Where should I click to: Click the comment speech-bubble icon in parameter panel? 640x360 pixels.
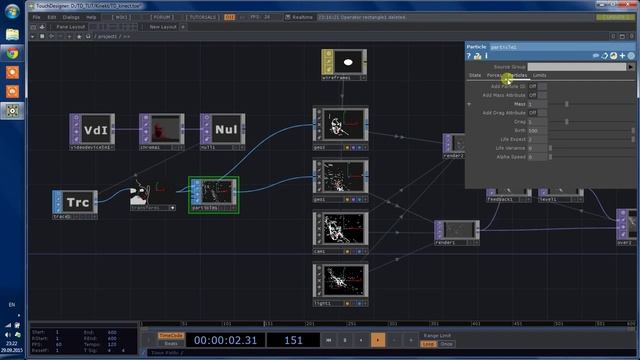point(596,56)
